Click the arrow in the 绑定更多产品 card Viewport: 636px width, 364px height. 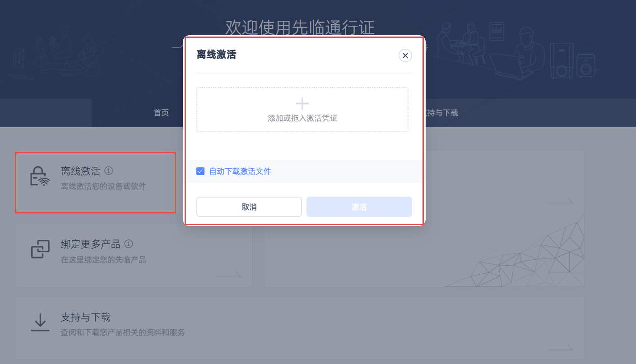click(228, 275)
